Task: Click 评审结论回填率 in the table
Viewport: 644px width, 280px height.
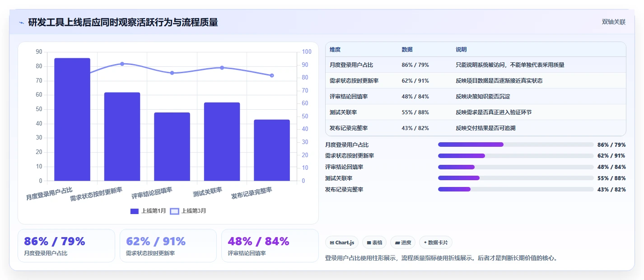Action: 349,97
